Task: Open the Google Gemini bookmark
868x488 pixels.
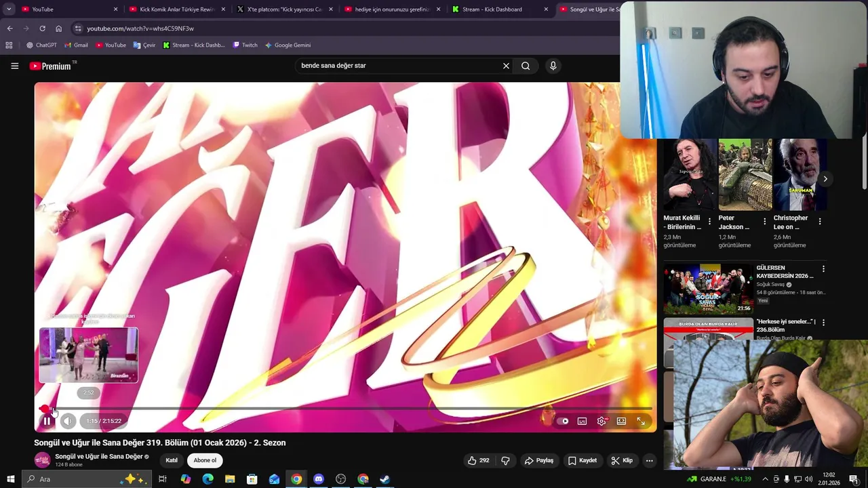Action: (288, 45)
